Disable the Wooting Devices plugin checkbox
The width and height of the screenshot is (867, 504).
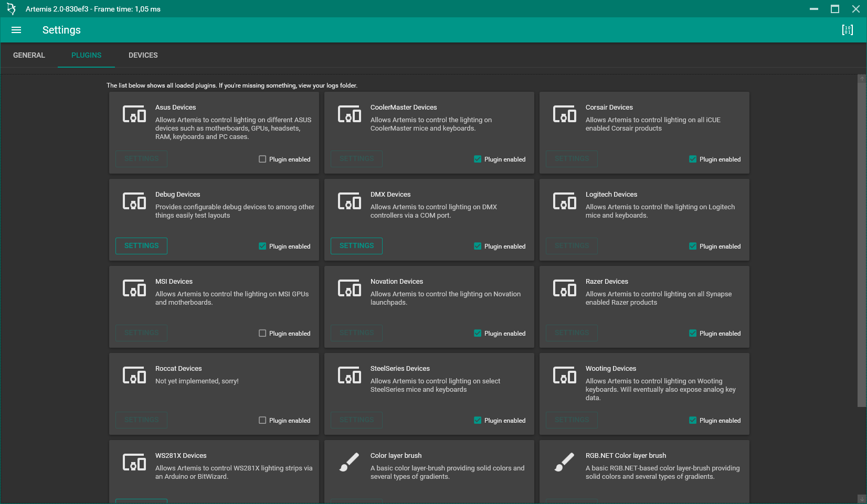click(693, 420)
